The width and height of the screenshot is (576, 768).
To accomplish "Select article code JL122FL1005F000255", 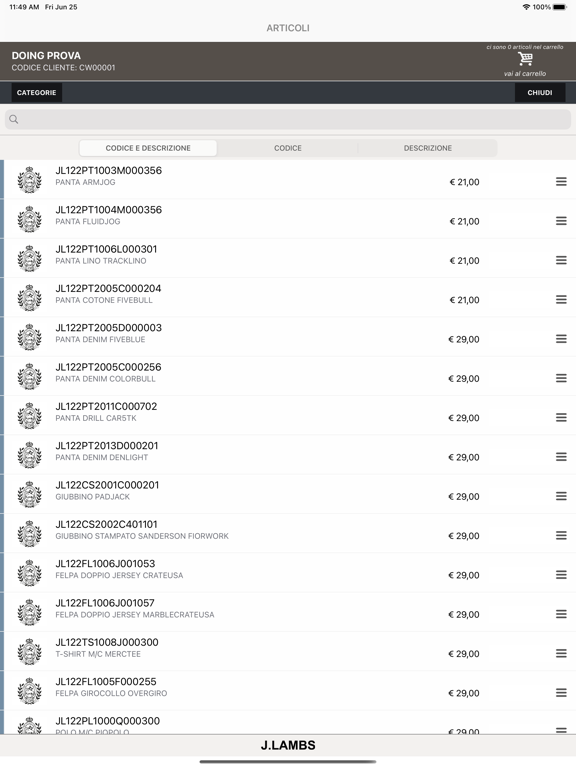I will [x=106, y=681].
